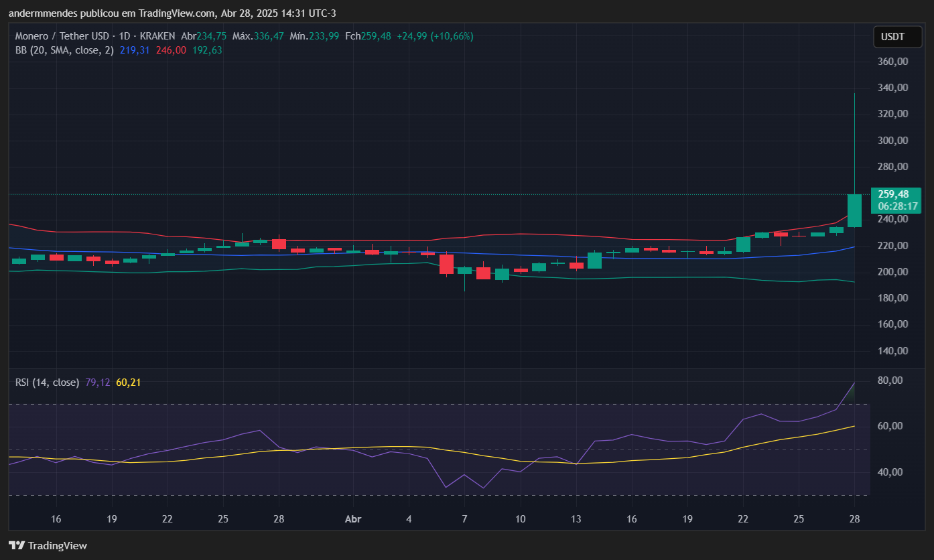Click the large green candle on date 28

tap(854, 210)
